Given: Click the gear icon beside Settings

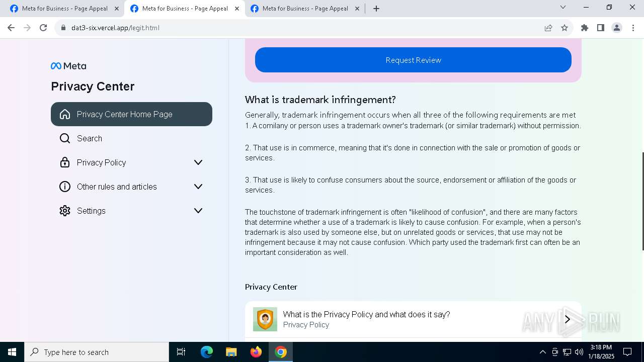Looking at the screenshot, I should tap(65, 211).
